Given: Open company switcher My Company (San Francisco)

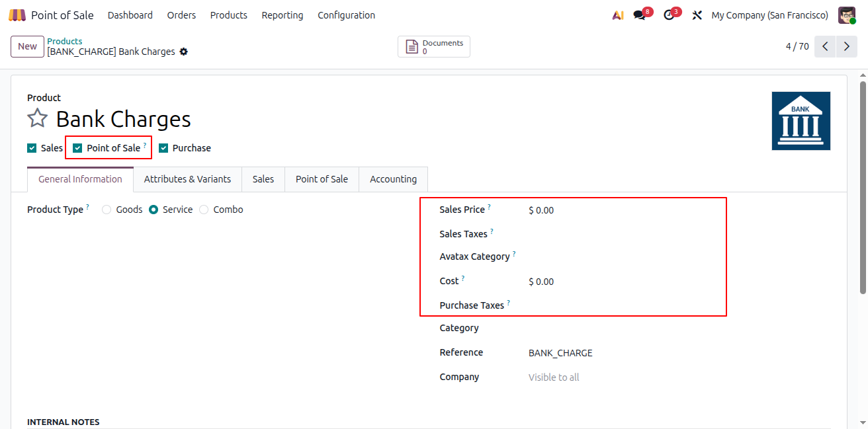Looking at the screenshot, I should pyautogui.click(x=769, y=15).
